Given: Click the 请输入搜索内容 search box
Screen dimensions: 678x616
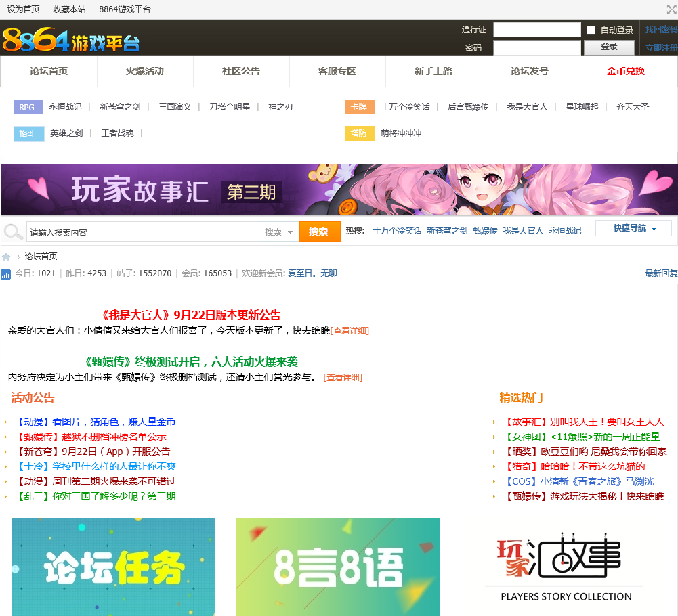Looking at the screenshot, I should (x=143, y=232).
